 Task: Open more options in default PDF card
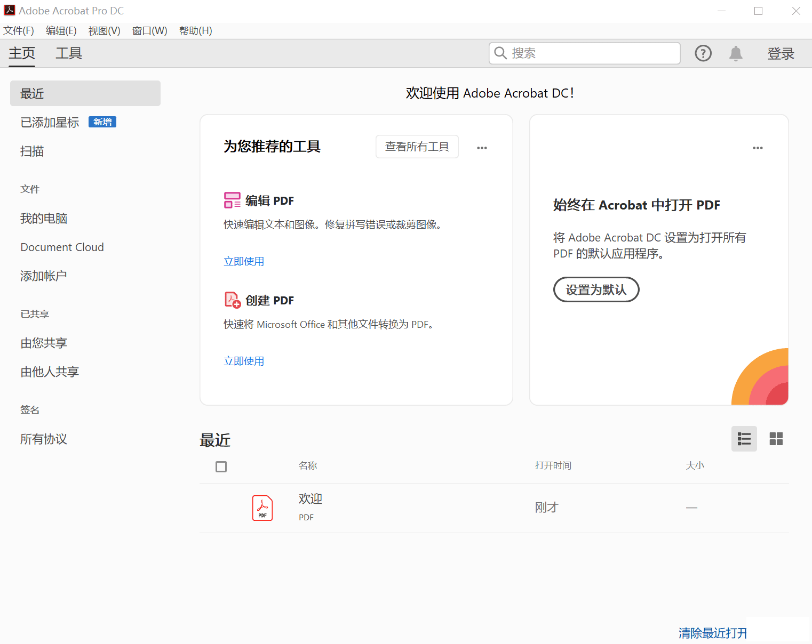(x=758, y=148)
